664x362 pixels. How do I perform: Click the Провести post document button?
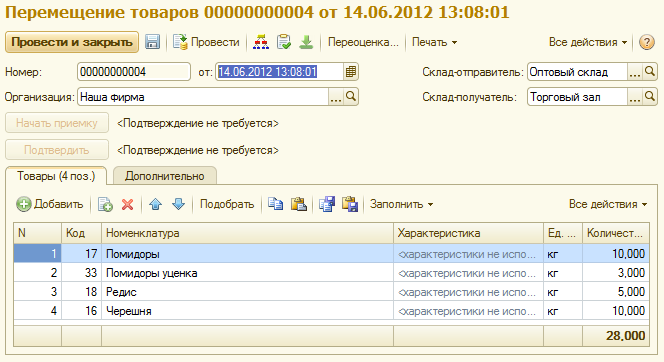click(206, 42)
